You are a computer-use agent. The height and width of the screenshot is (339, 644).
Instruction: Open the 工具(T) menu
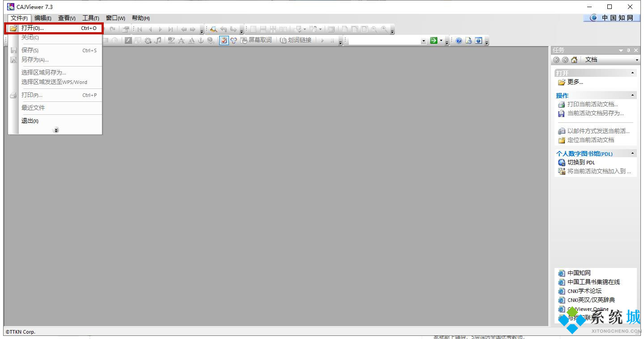click(91, 18)
